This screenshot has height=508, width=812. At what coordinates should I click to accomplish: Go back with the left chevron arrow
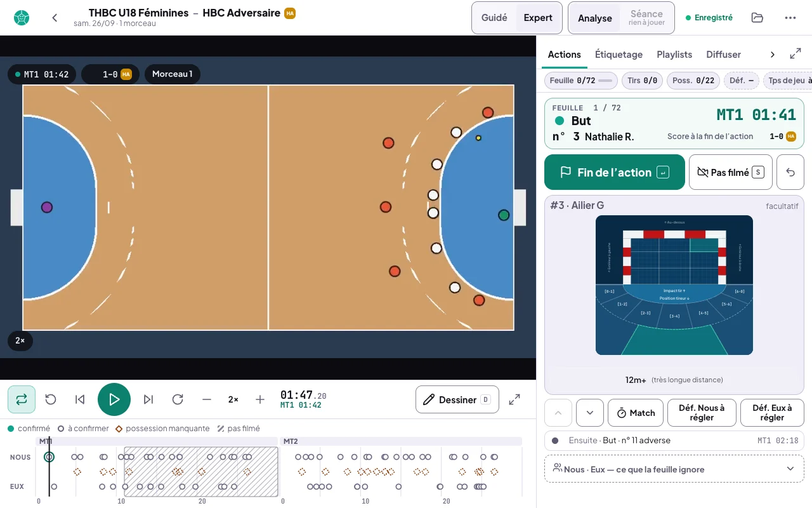click(x=55, y=18)
